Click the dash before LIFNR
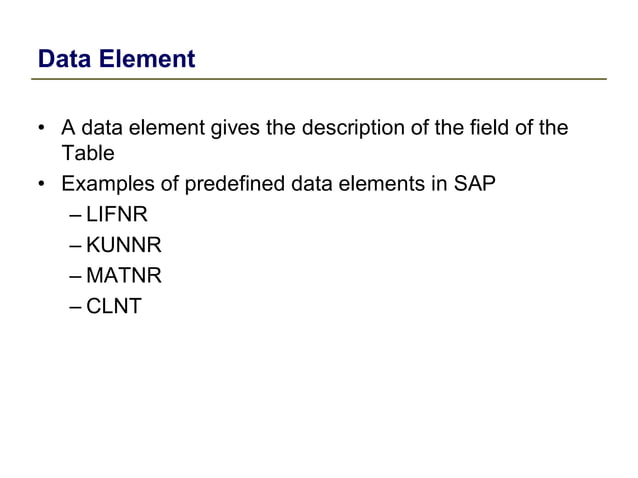Viewport: 638px width, 478px height. [77, 214]
